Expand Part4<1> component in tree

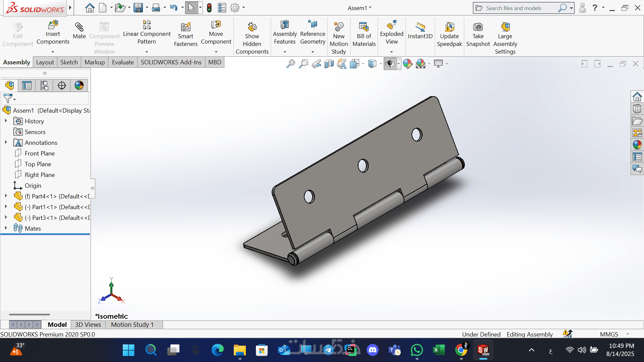tap(6, 196)
